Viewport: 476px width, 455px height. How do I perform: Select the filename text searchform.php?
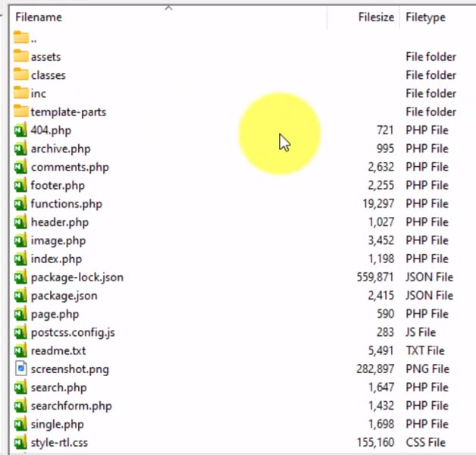point(71,406)
